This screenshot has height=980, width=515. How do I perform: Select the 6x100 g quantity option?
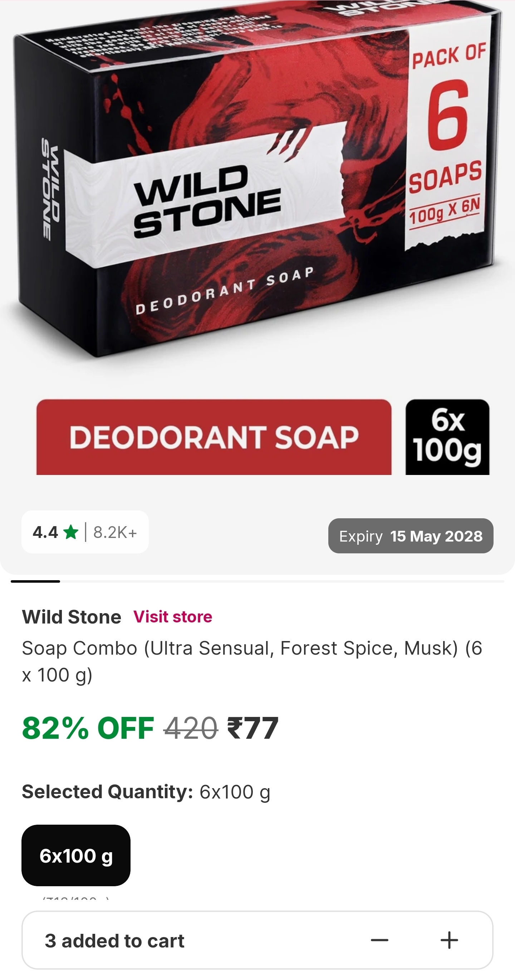pyautogui.click(x=76, y=855)
